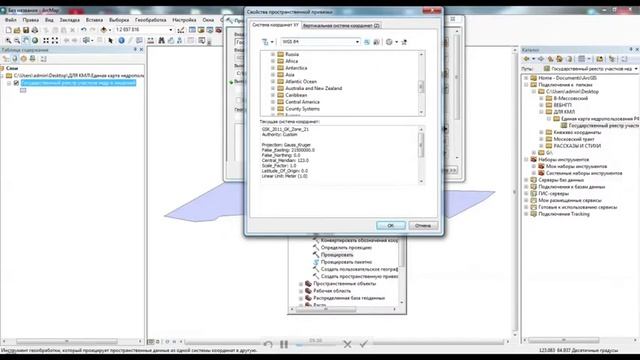This screenshot has height=360, width=640.
Task: Open the Вид menu
Action: (x=49, y=20)
